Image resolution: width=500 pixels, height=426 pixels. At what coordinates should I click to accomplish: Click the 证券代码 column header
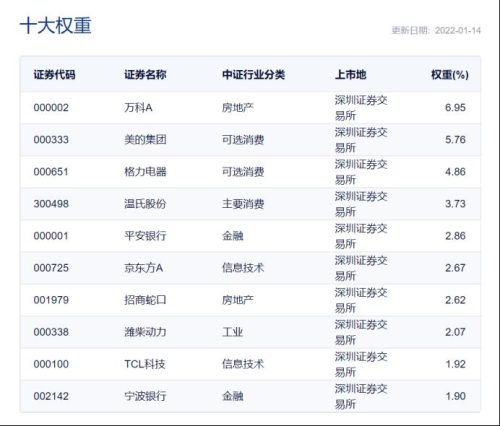click(x=54, y=75)
